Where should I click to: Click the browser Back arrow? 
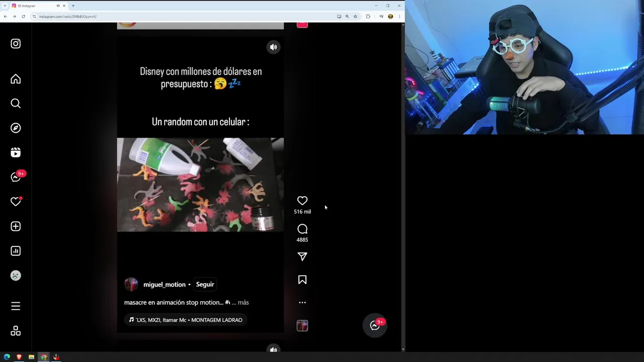[5, 17]
